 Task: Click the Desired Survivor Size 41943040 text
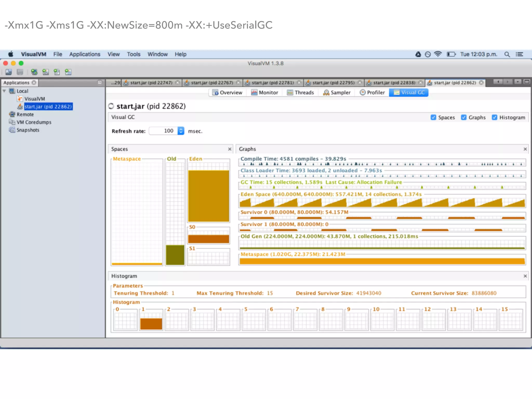pyautogui.click(x=338, y=293)
